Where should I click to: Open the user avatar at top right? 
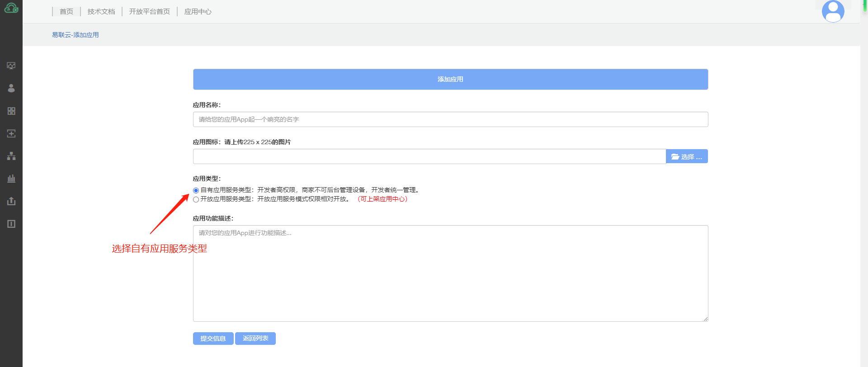833,11
